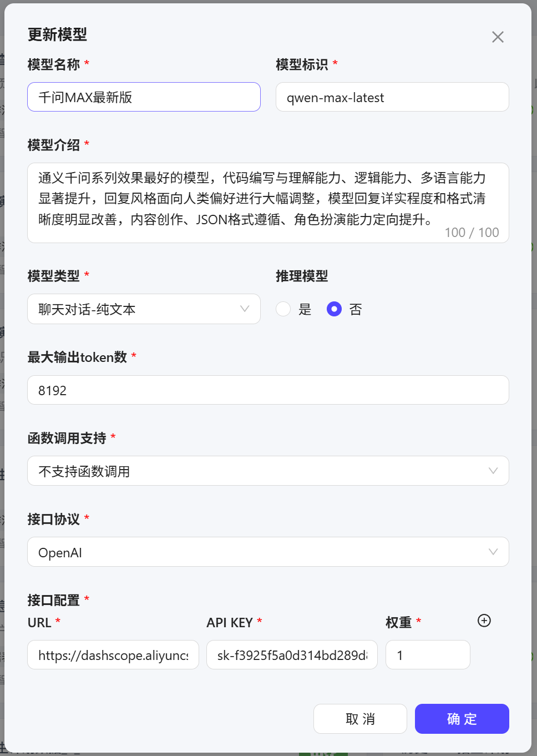Click the 权重 field containing 1
The image size is (537, 756).
[428, 655]
